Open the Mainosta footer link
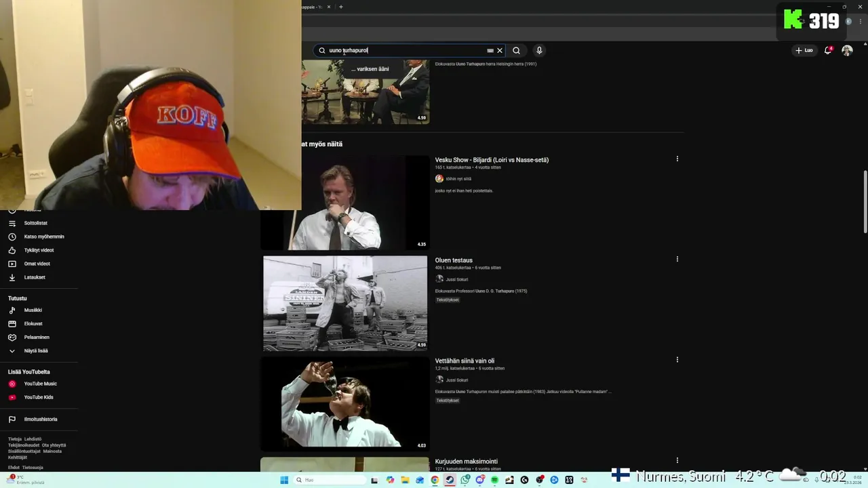 coord(52,451)
